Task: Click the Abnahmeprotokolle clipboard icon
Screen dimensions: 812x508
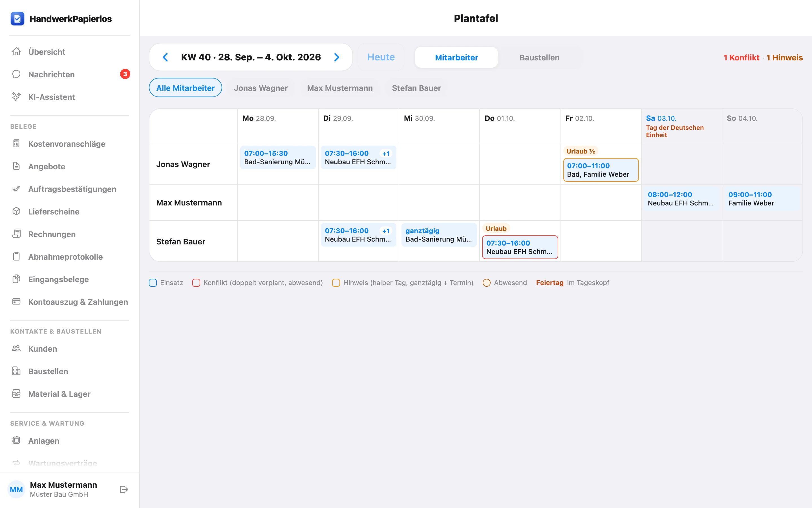Action: [16, 256]
